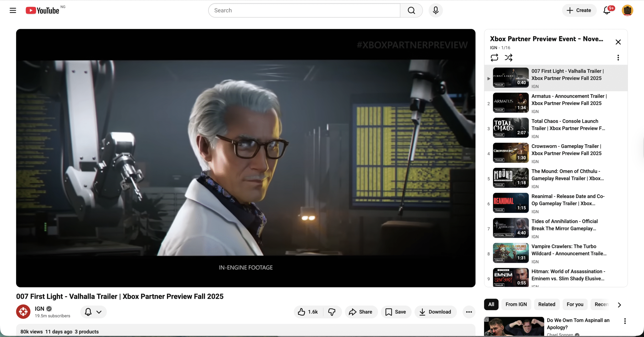
Task: Open the playlist options three-dot menu
Action: (x=618, y=57)
